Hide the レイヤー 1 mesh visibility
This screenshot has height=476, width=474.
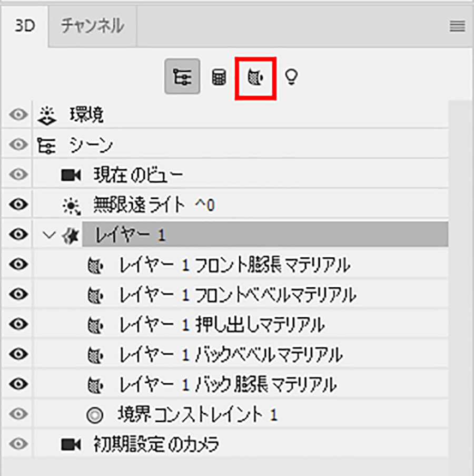point(18,234)
